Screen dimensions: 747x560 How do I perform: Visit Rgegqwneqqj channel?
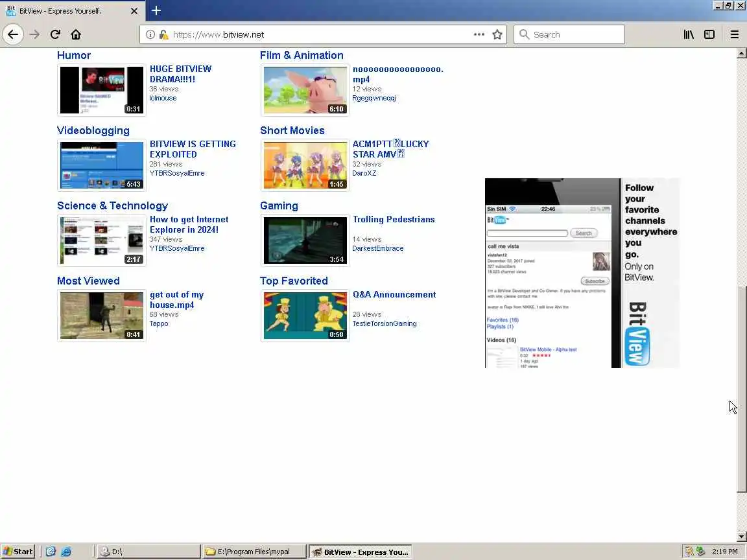tap(374, 98)
